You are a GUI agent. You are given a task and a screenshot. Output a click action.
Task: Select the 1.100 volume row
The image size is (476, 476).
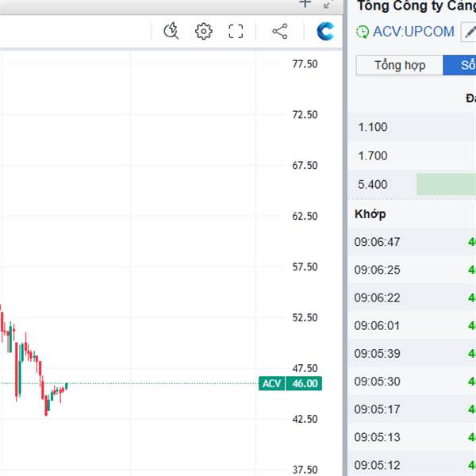[412, 127]
